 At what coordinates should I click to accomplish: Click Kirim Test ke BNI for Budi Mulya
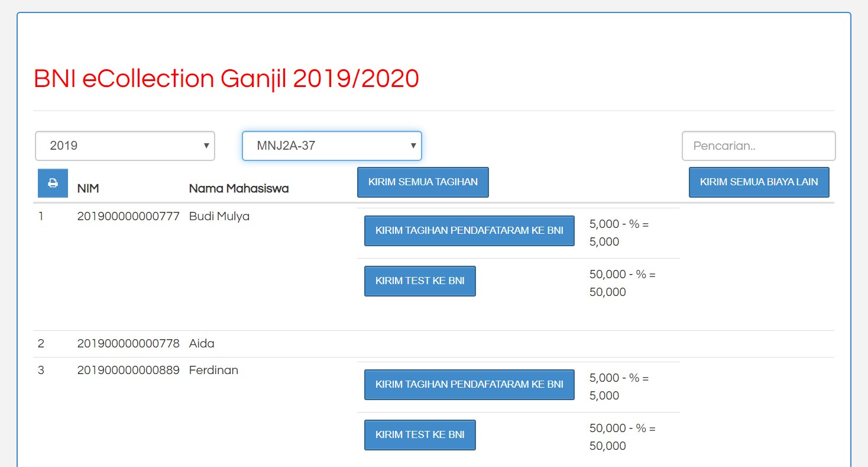coord(420,281)
